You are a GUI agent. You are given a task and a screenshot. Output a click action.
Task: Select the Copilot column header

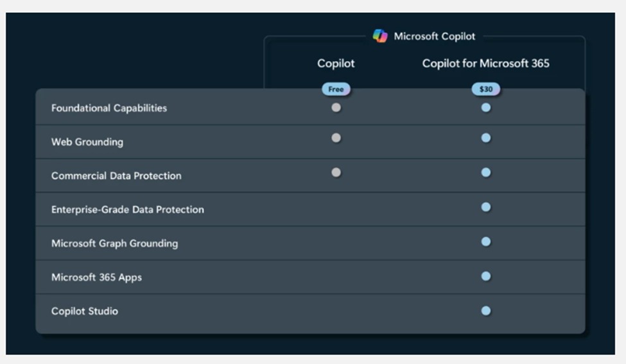click(336, 64)
